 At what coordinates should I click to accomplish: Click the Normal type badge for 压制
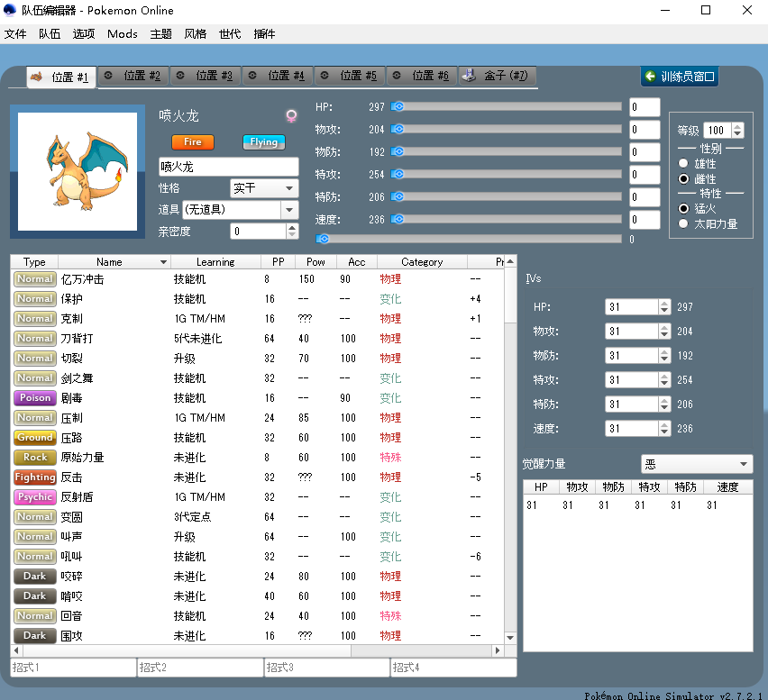pyautogui.click(x=35, y=417)
